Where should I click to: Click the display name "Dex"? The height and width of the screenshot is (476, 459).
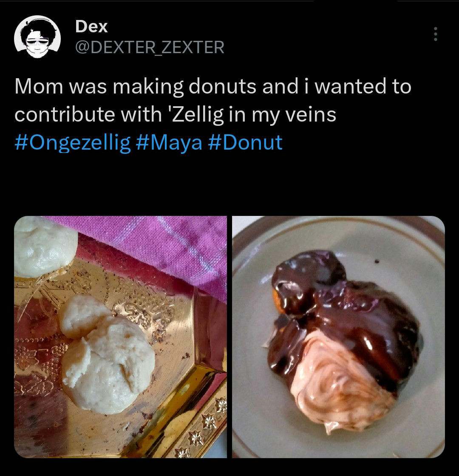(x=91, y=27)
